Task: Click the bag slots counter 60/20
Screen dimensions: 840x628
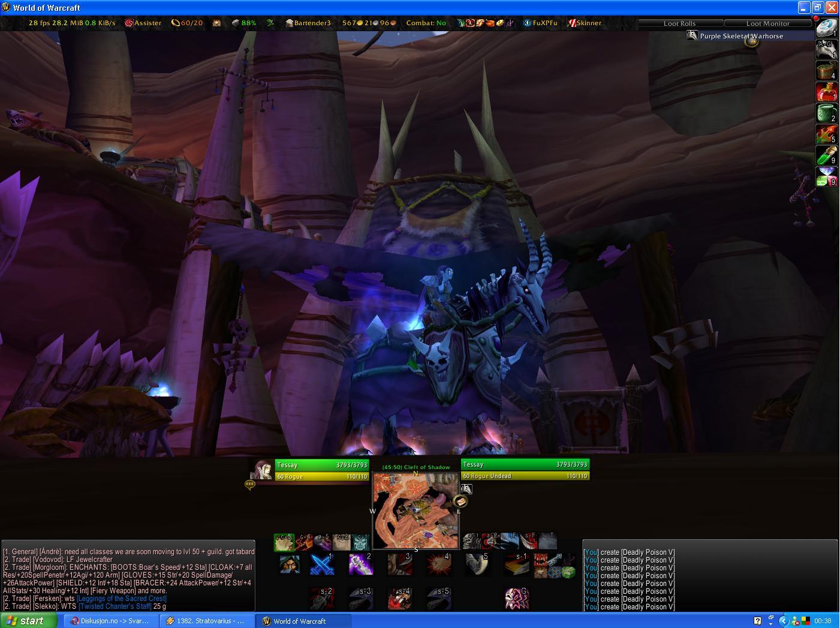Action: pyautogui.click(x=187, y=23)
